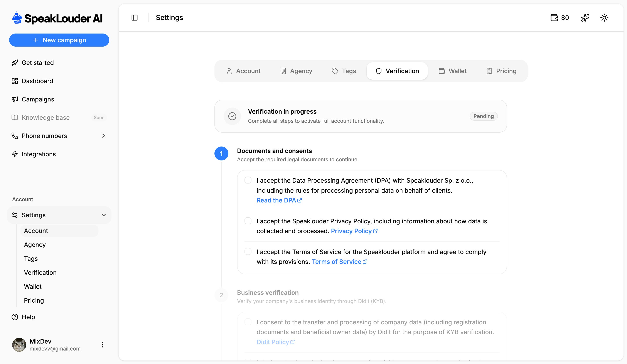Start a New campaign
The width and height of the screenshot is (627, 364).
tap(59, 40)
